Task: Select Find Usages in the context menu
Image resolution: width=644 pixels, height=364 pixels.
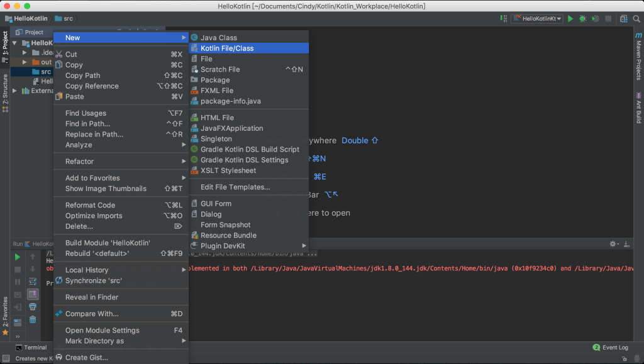Action: point(121,113)
